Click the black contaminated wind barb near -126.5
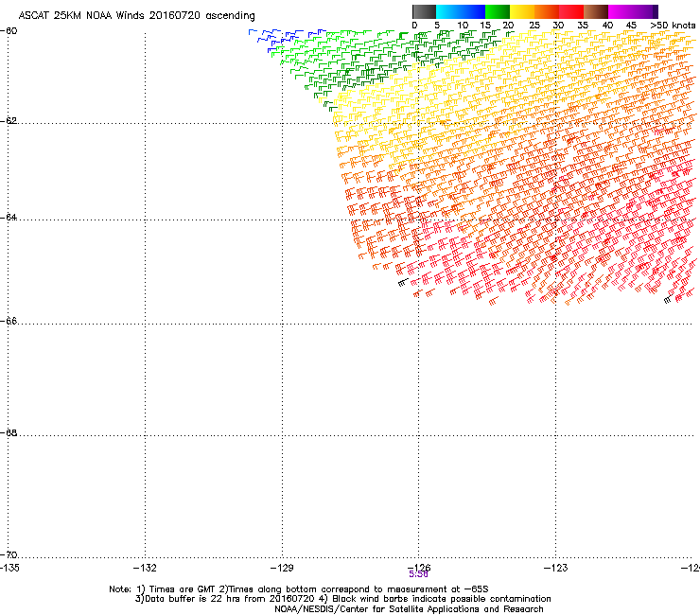Screen dimensions: 700x615 [x=403, y=282]
